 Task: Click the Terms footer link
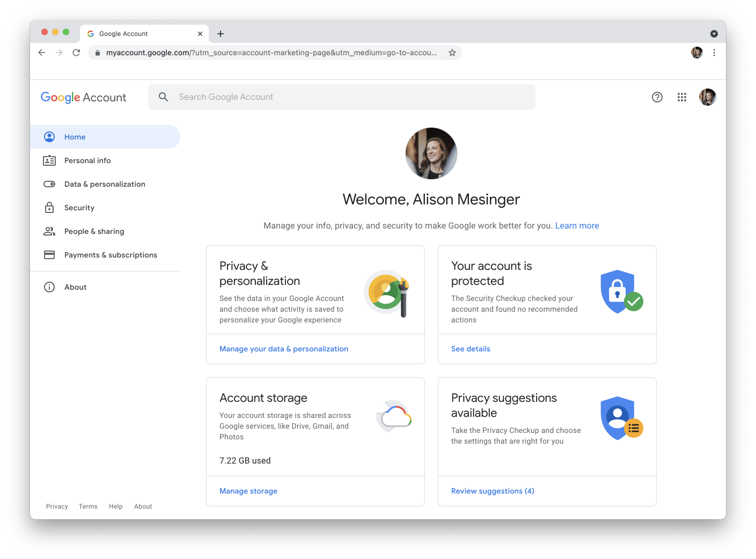(x=88, y=506)
